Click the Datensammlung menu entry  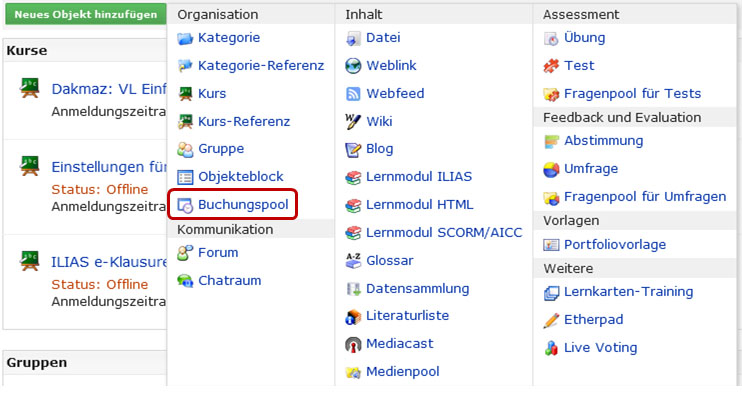(417, 289)
